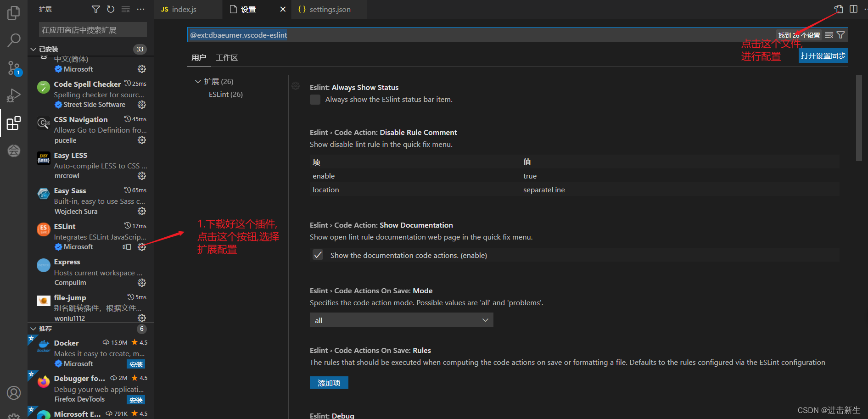The image size is (868, 419).
Task: Refresh the extensions list
Action: [x=111, y=9]
